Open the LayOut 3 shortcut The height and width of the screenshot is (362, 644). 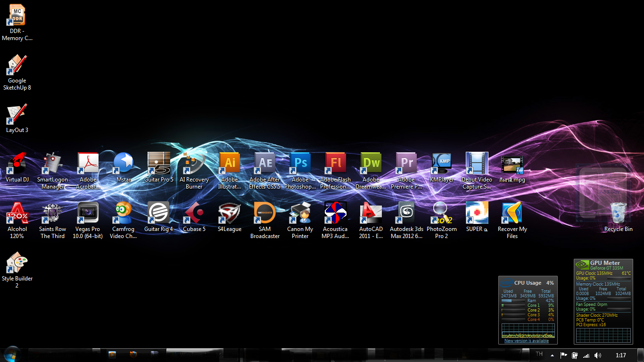(x=17, y=118)
